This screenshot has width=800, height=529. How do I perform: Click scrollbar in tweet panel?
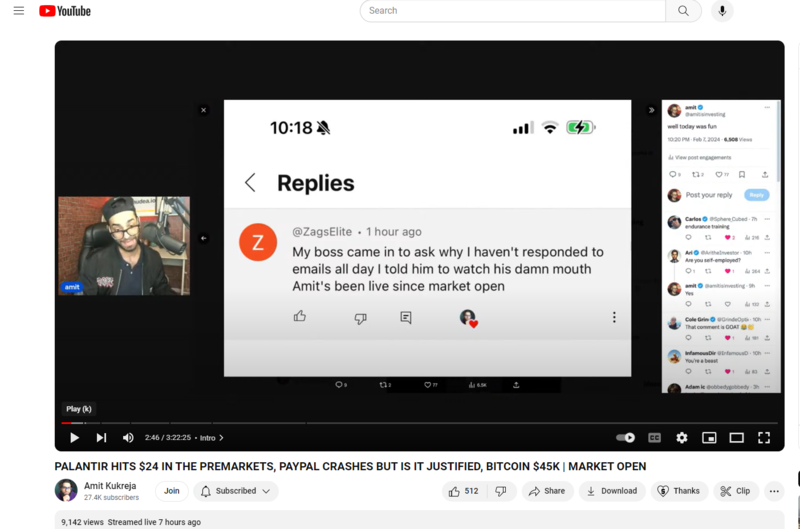tap(778, 141)
